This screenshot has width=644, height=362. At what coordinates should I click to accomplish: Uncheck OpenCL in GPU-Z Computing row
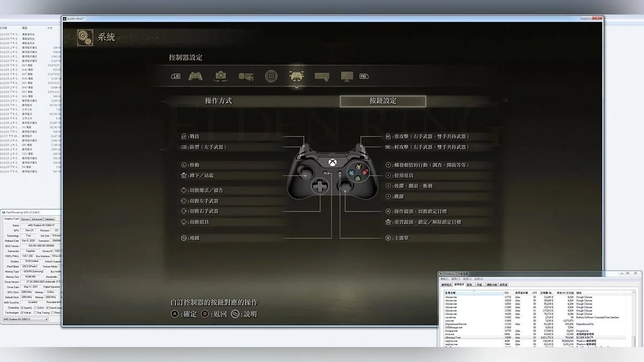click(22, 307)
